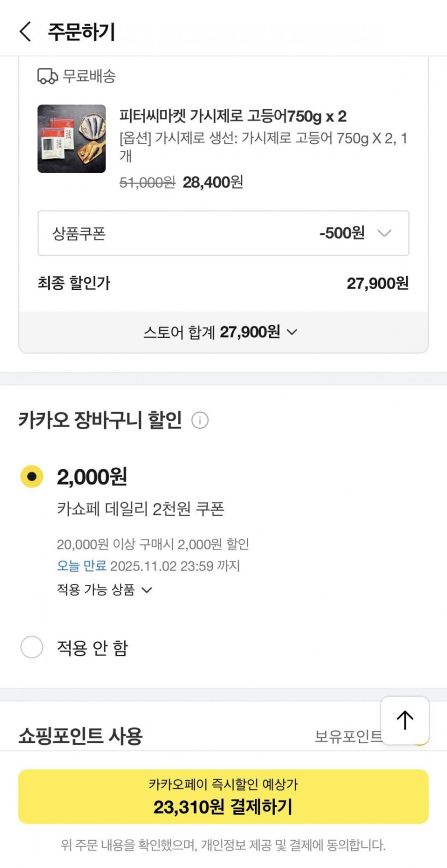Tap product title 피터씨마켓 가시제로 고등어
Image resolution: width=447 pixels, height=868 pixels.
tap(232, 116)
